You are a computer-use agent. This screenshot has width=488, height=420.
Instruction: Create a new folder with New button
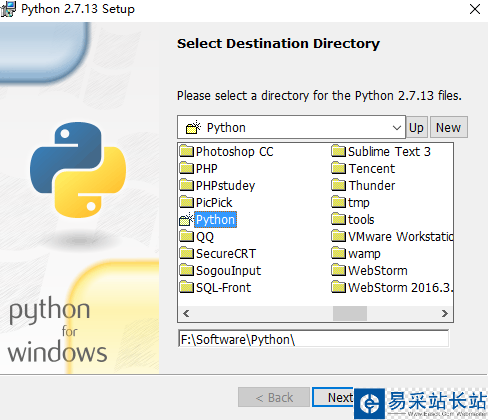(x=449, y=127)
